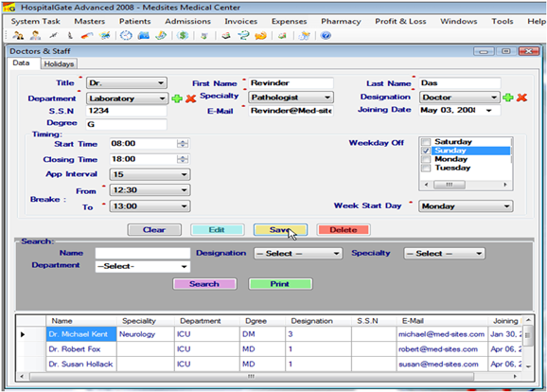547x392 pixels.
Task: Click the green plus beside Department
Action: [x=177, y=98]
